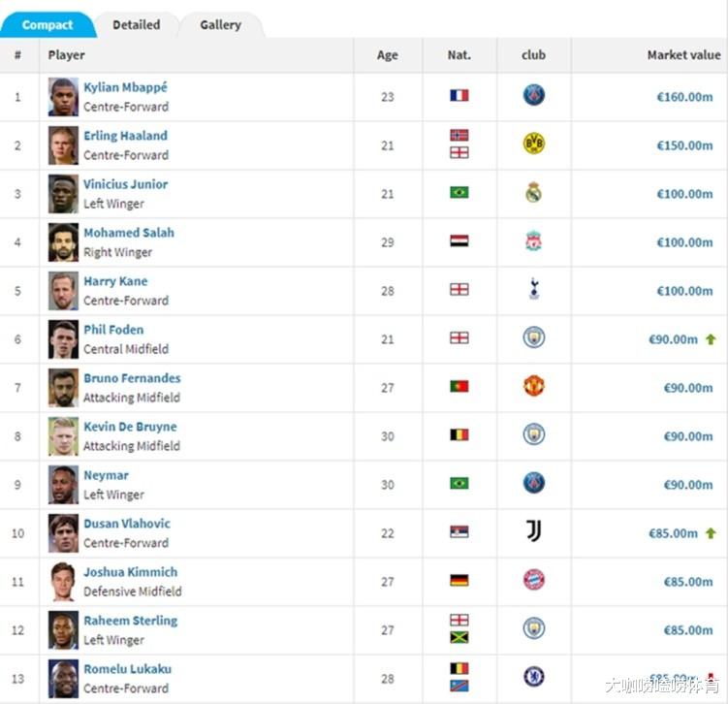This screenshot has width=728, height=704.
Task: Click the Bayern Munich club crest
Action: pos(533,580)
